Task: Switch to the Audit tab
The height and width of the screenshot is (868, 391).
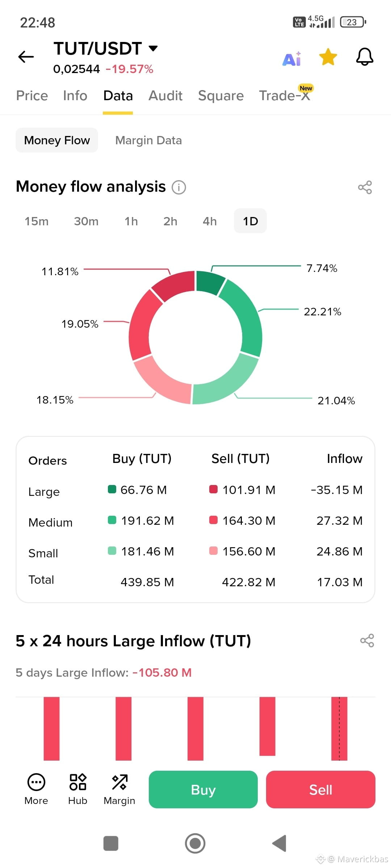Action: tap(165, 96)
